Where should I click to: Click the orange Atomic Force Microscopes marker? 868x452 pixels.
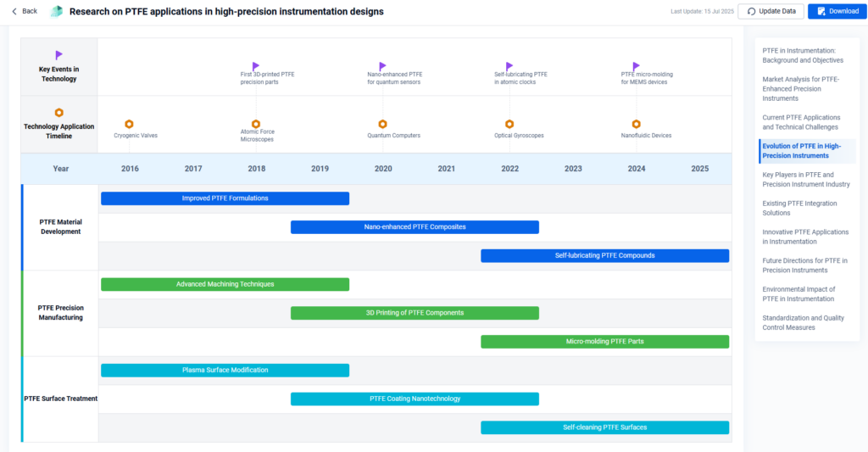pos(256,124)
